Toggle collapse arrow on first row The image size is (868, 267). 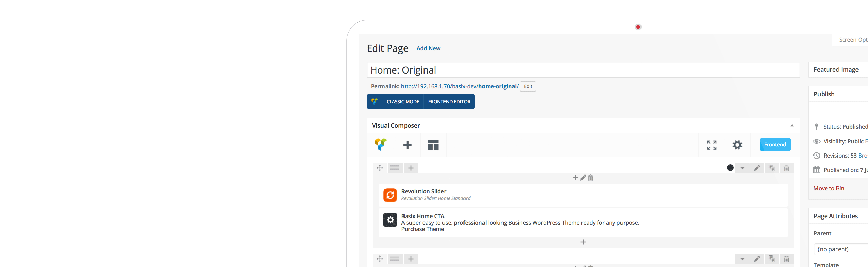click(742, 168)
